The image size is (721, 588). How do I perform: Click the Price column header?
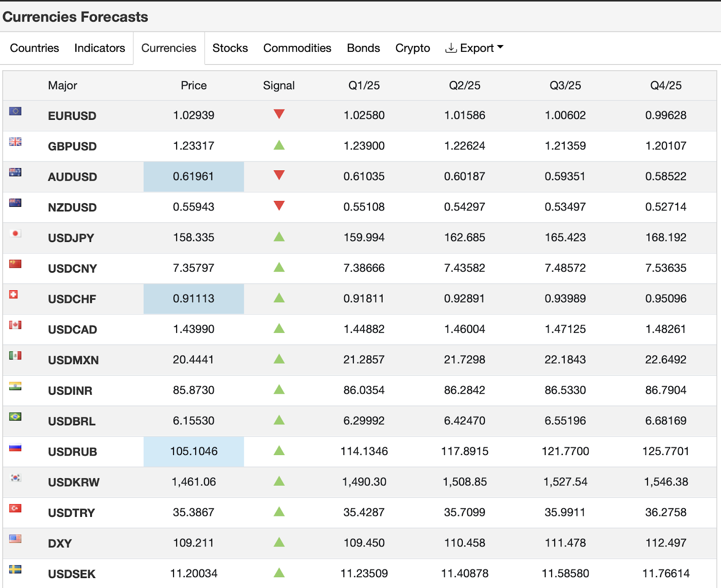(194, 86)
